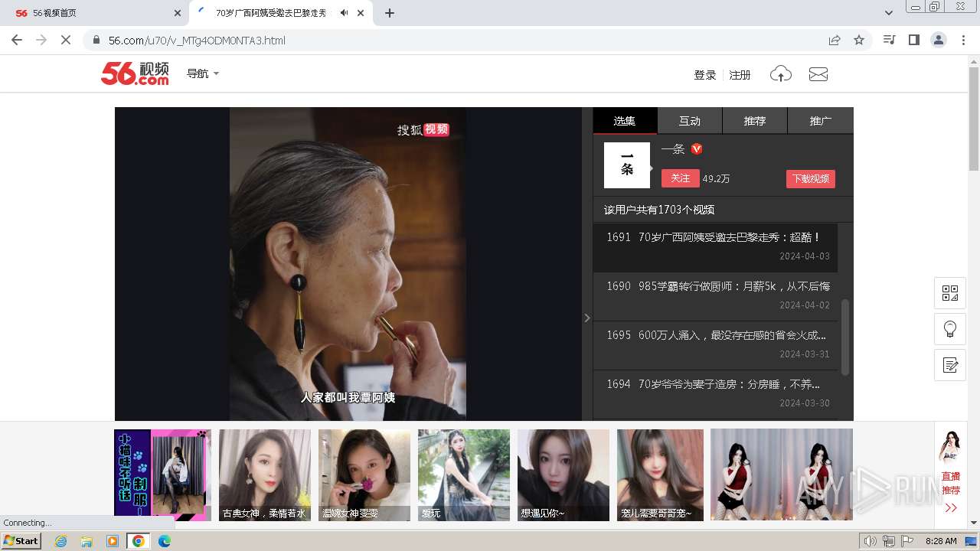Open a new browser tab

tap(390, 13)
